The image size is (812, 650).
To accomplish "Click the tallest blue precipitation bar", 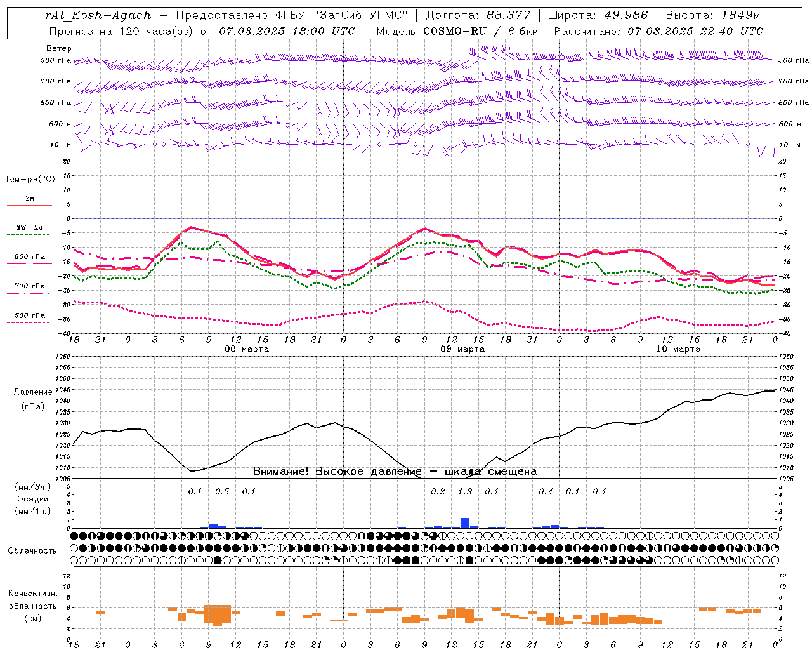I will coord(465,523).
